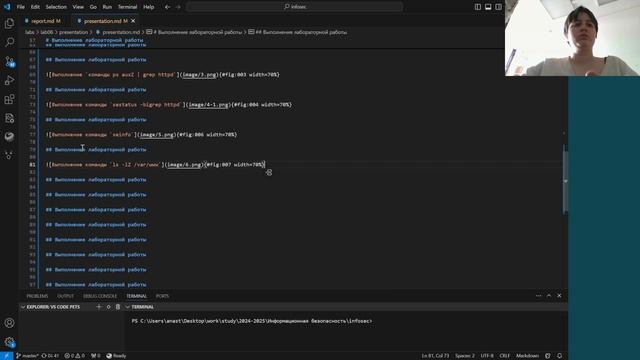Toggle the primary side bar layout icon
Image resolution: width=640 pixels, height=360 pixels.
pyautogui.click(x=478, y=7)
